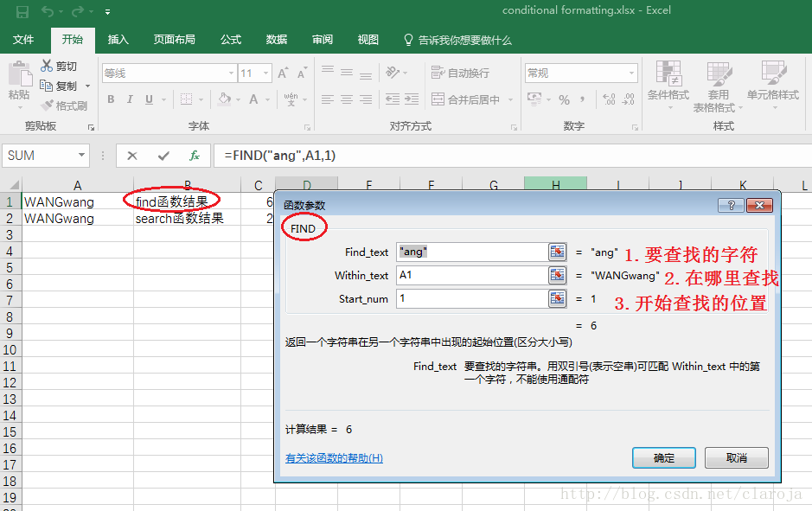Switch to the 公式 ribbon tab

click(231, 40)
